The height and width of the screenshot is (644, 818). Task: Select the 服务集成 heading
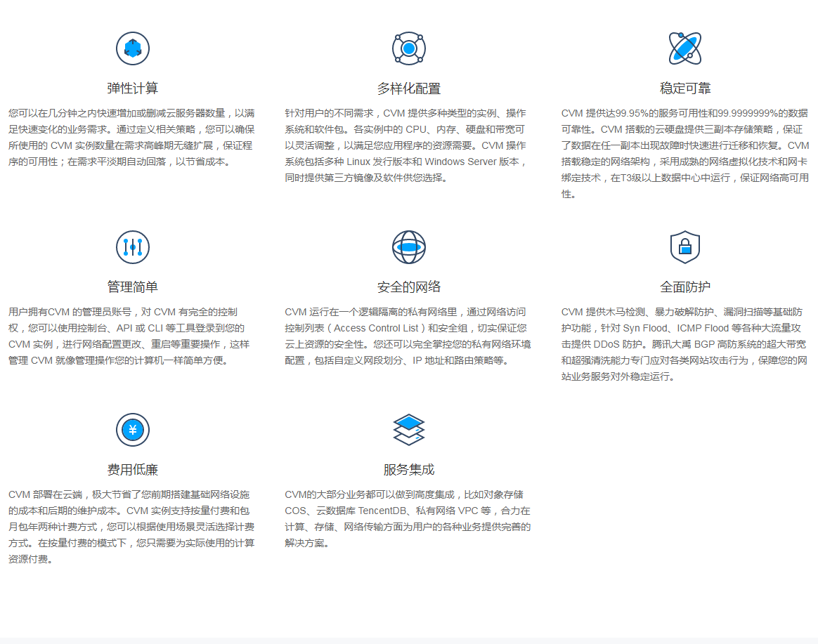[409, 470]
